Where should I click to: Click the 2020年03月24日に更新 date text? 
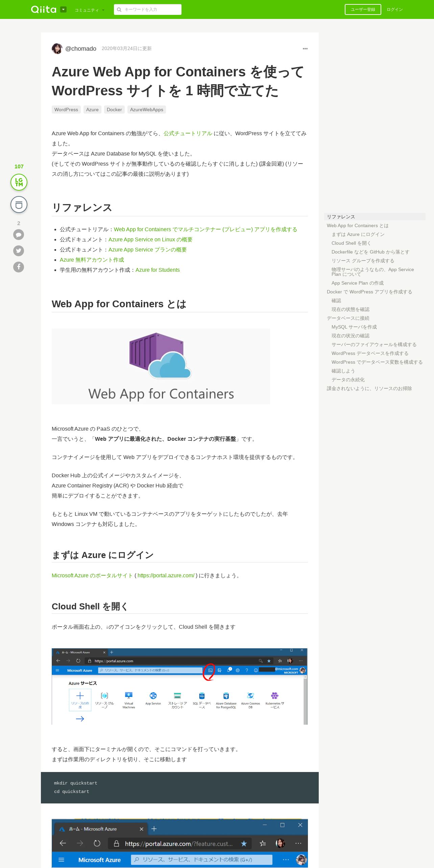coord(127,48)
